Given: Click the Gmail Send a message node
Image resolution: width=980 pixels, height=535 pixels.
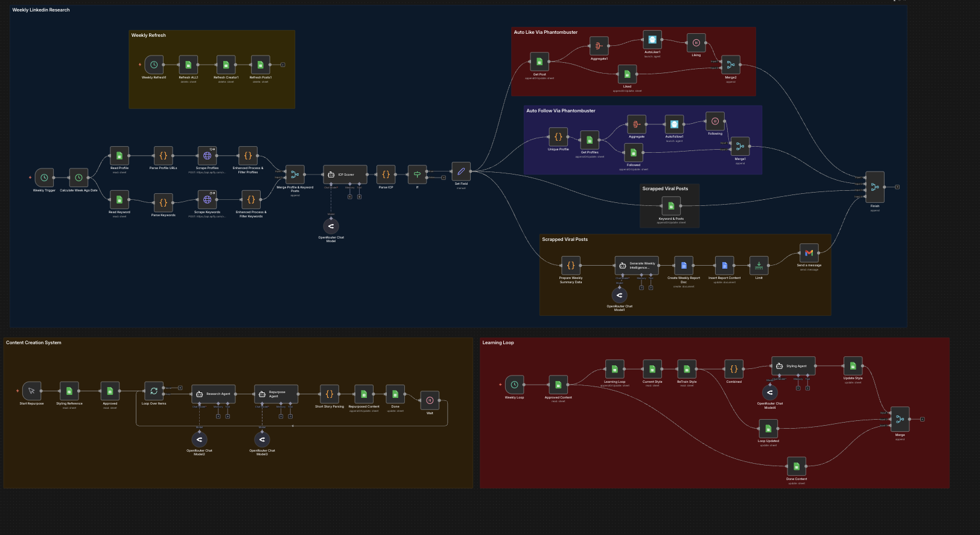Looking at the screenshot, I should pyautogui.click(x=809, y=253).
